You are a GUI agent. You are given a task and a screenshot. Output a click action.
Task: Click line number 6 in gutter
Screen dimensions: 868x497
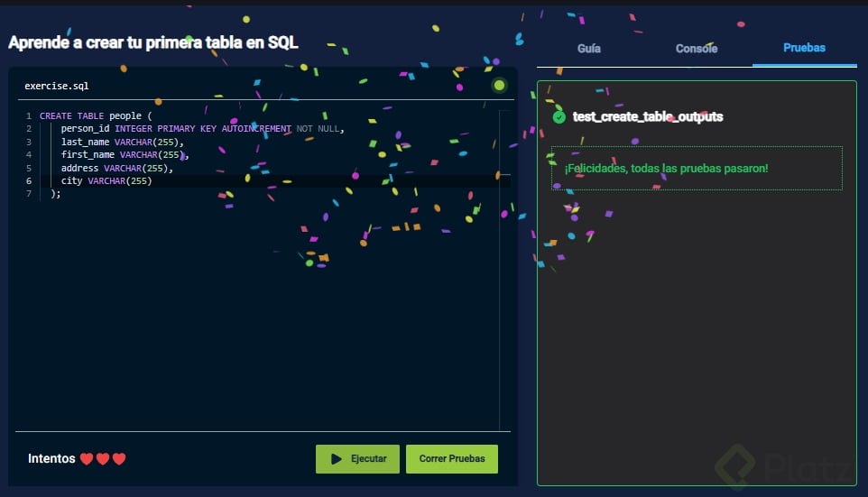29,181
